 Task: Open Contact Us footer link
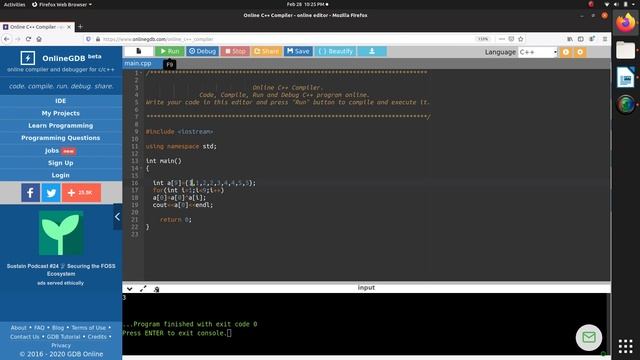(x=25, y=337)
